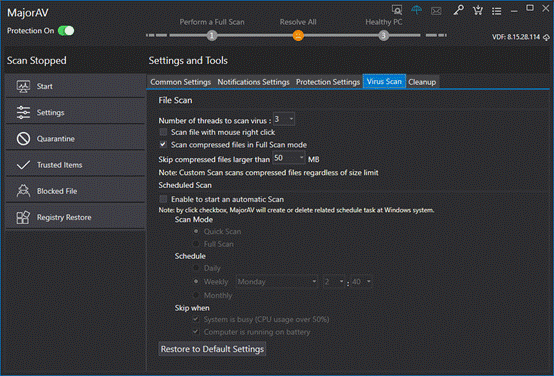Click the blue umbrella protection icon
The height and width of the screenshot is (376, 554).
point(417,10)
